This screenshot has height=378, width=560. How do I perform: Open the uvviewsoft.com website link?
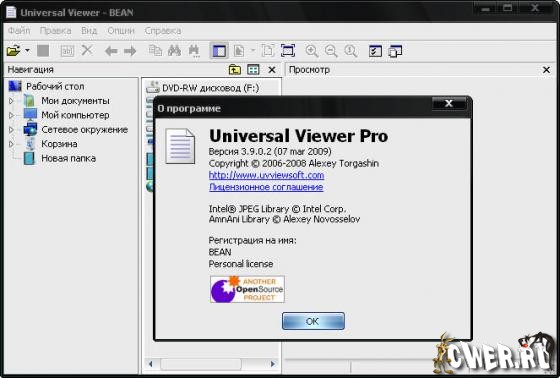tap(266, 175)
